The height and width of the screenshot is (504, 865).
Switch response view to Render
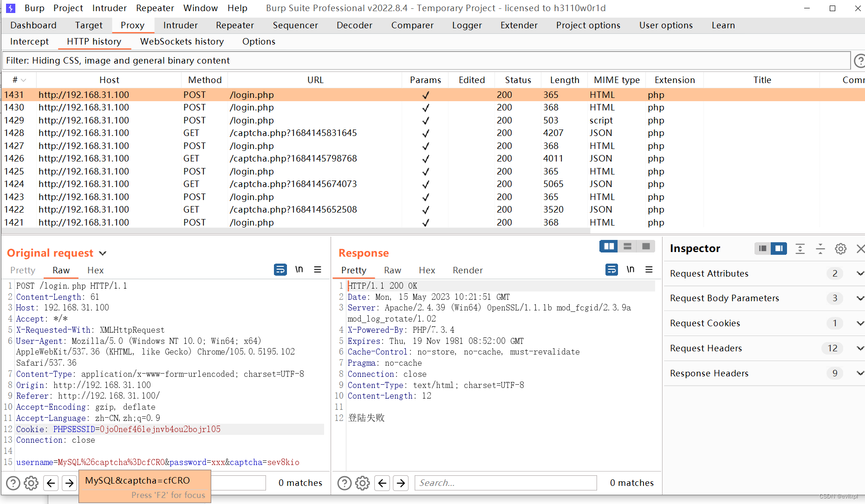tap(468, 270)
